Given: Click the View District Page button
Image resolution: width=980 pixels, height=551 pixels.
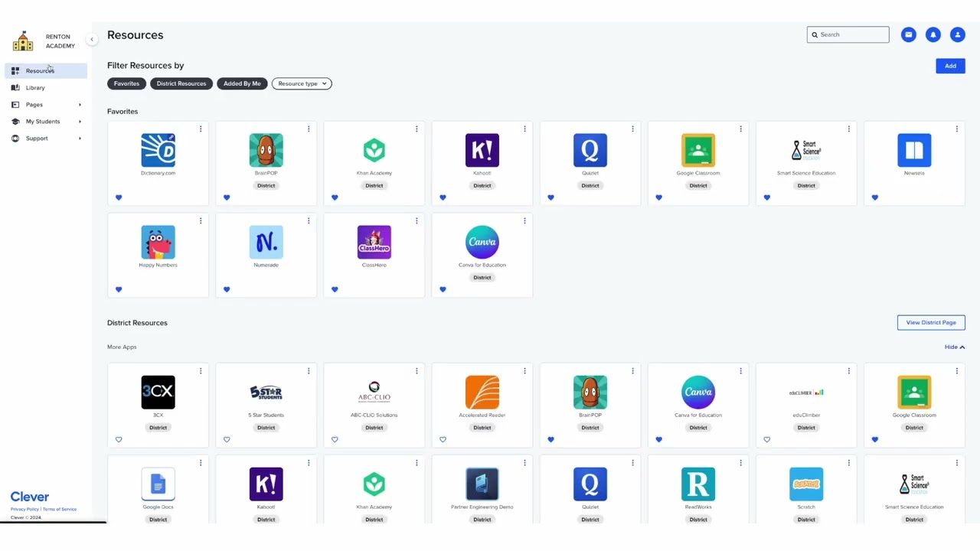Looking at the screenshot, I should 931,322.
